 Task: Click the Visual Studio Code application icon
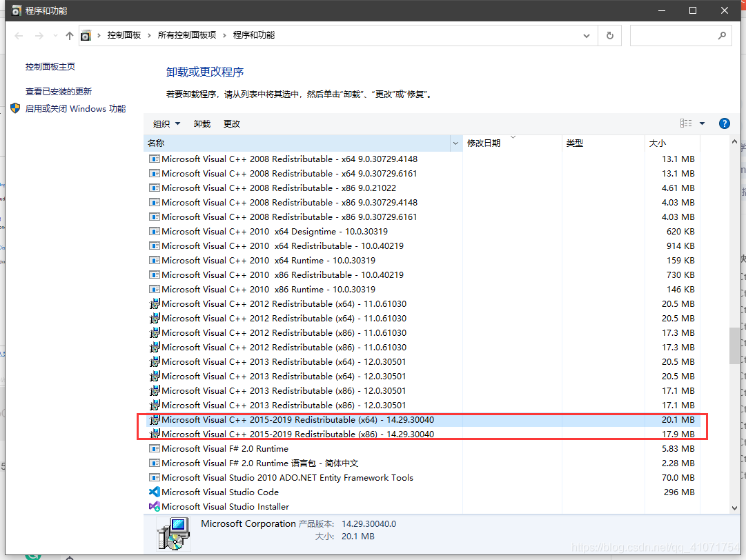[x=154, y=492]
